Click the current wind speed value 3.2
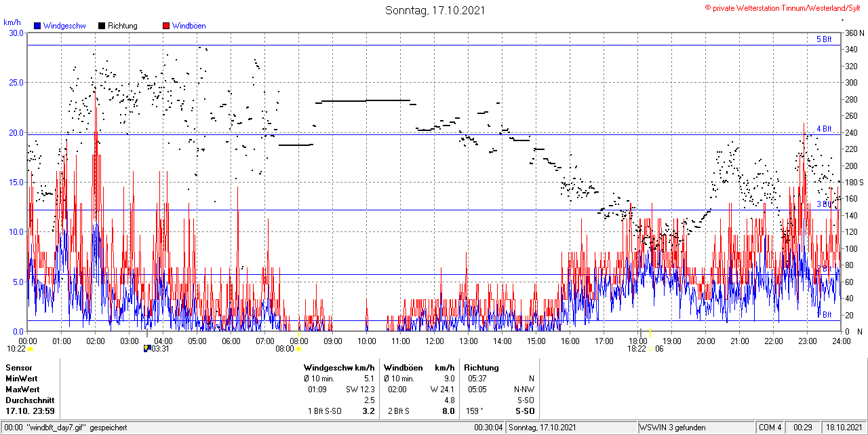The height and width of the screenshot is (435, 868). [368, 411]
